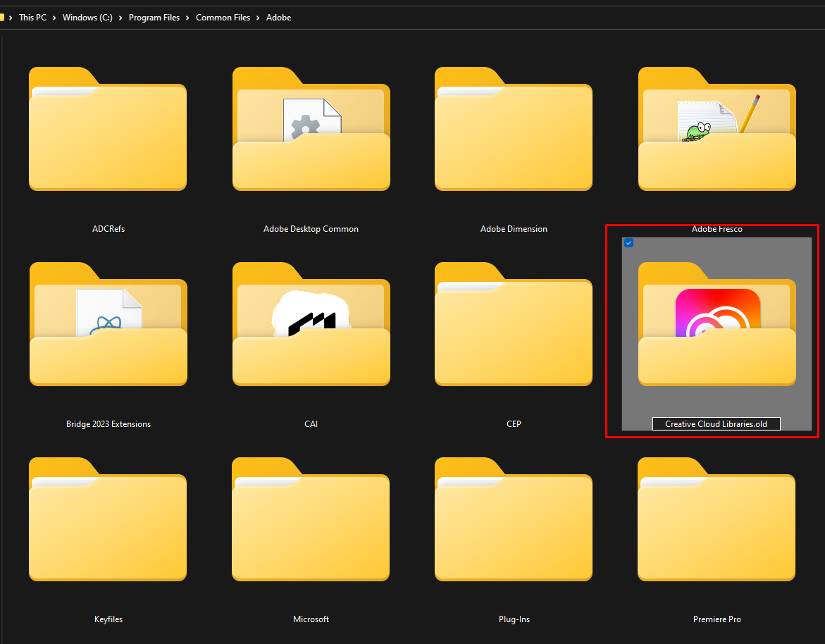The width and height of the screenshot is (825, 644).
Task: Click the Adobe breadcrumb label
Action: [278, 17]
